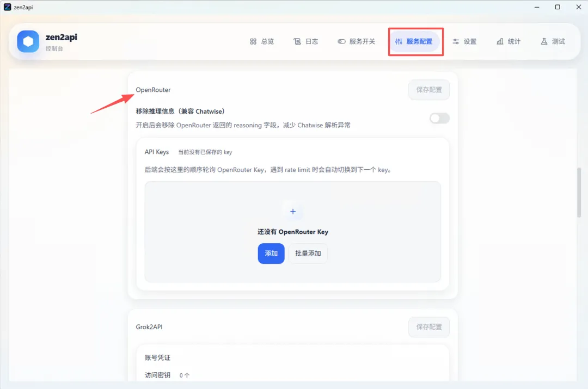Minimize the zen2api window
Viewport: 588px width, 389px height.
point(537,7)
